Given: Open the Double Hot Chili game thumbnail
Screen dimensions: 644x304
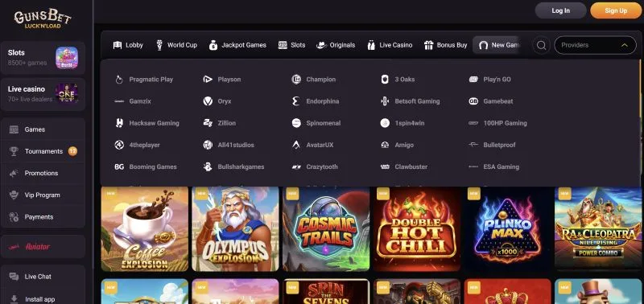Looking at the screenshot, I should [417, 229].
